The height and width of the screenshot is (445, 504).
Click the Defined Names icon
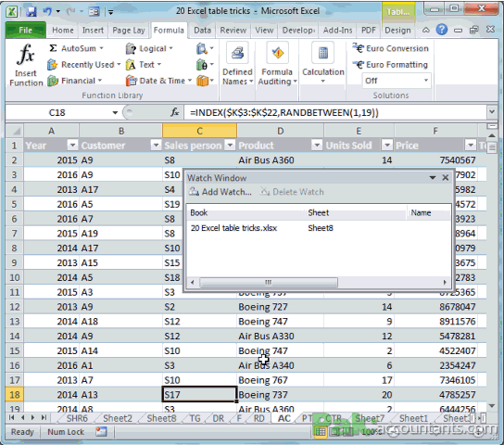237,53
